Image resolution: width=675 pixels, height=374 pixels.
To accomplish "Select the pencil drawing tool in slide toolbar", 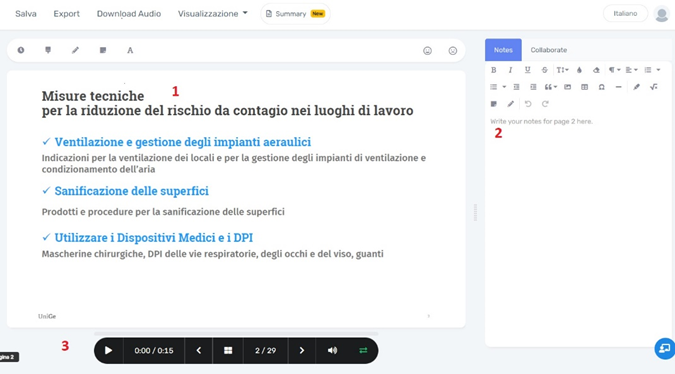I will [x=75, y=50].
